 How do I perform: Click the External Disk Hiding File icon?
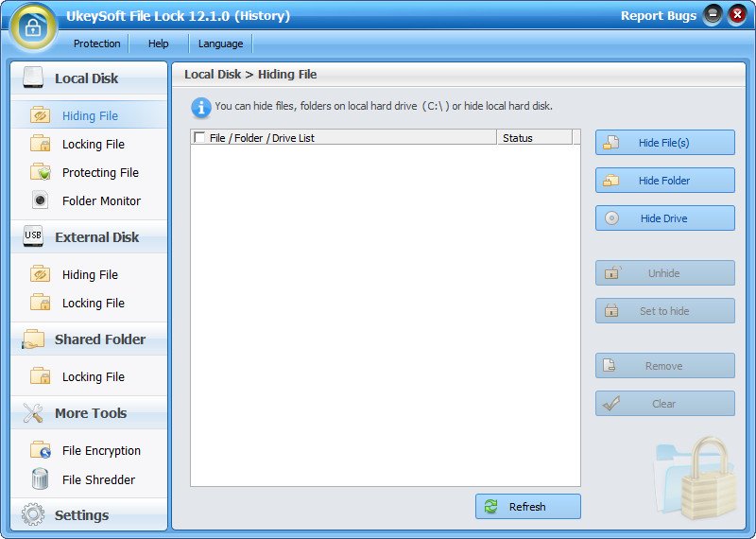[40, 274]
